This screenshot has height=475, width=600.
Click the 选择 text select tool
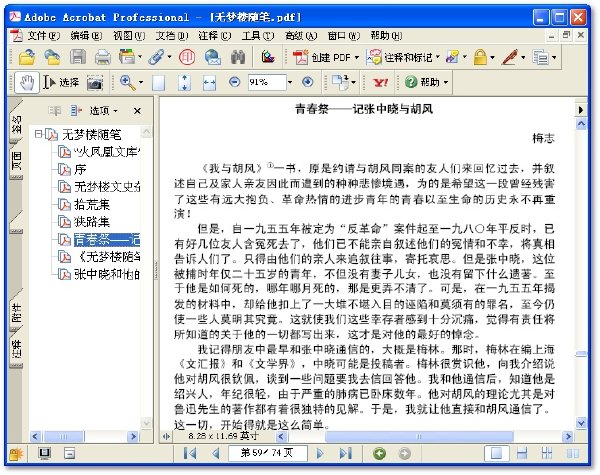61,82
